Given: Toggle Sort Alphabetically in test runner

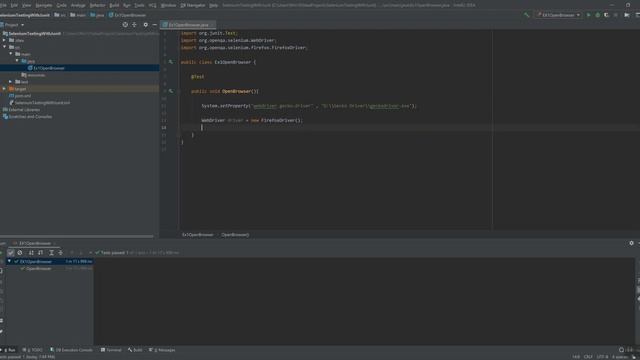Looking at the screenshot, I should 31,253.
